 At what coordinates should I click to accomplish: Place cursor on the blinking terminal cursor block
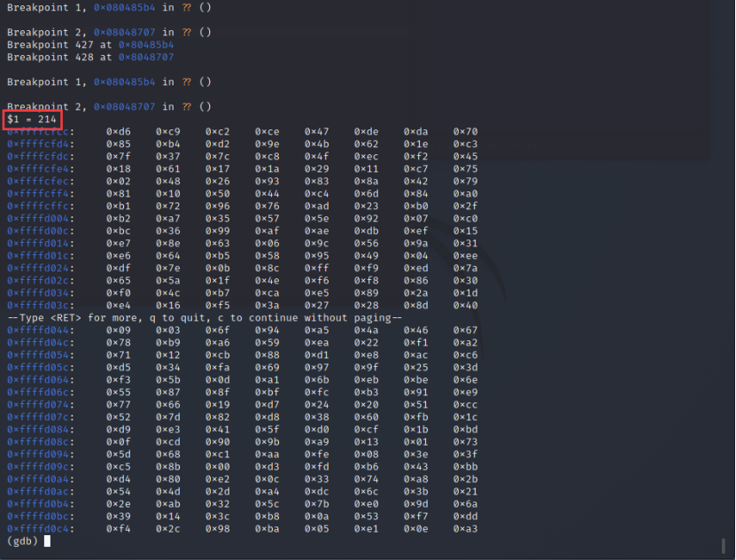tap(47, 541)
